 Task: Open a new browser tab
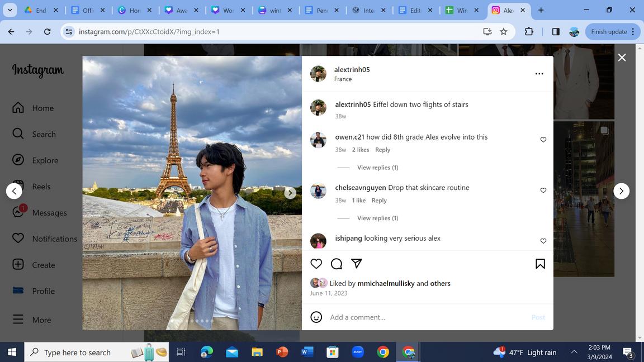541,10
